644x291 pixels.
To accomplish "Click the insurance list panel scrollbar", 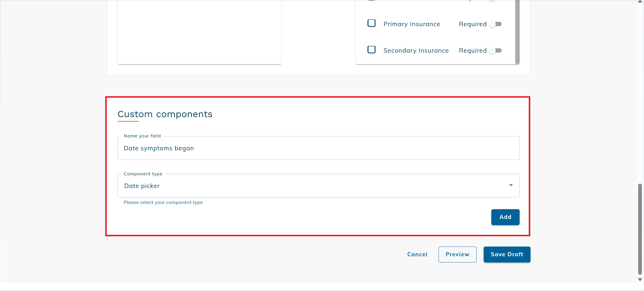I will (517, 32).
